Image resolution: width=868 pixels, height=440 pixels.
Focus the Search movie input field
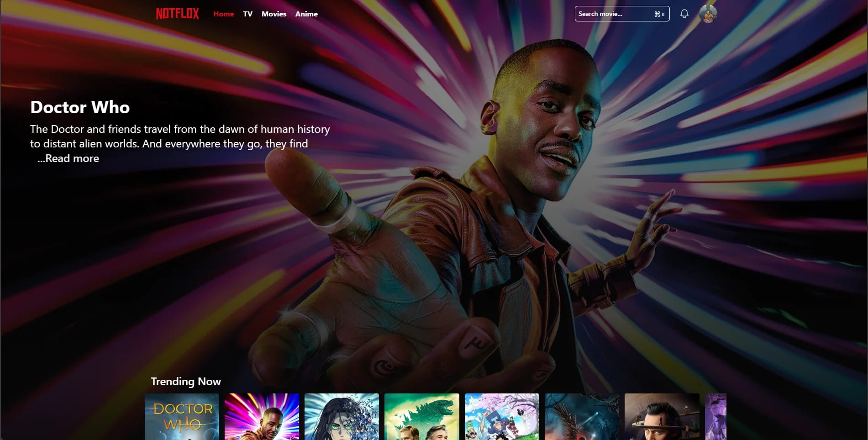pos(622,14)
